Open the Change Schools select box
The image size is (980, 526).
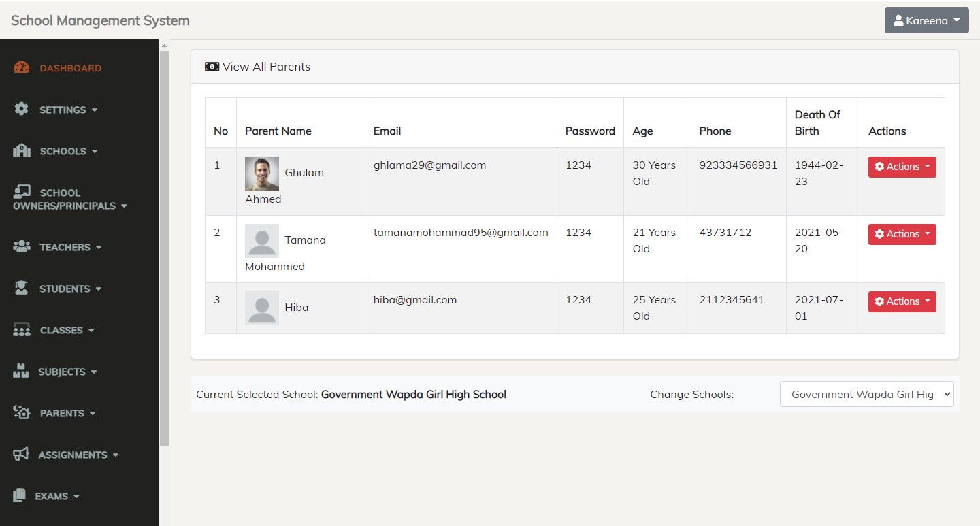coord(866,394)
